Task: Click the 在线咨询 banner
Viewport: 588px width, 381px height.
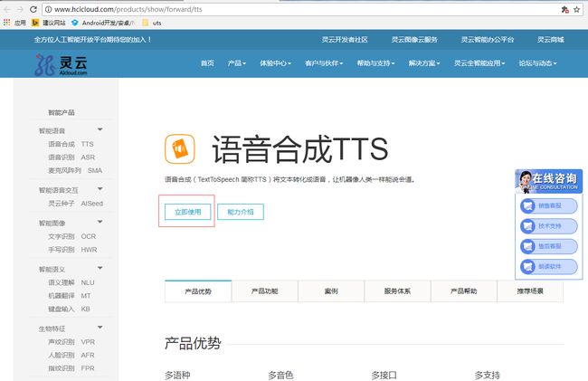Action: pyautogui.click(x=548, y=182)
